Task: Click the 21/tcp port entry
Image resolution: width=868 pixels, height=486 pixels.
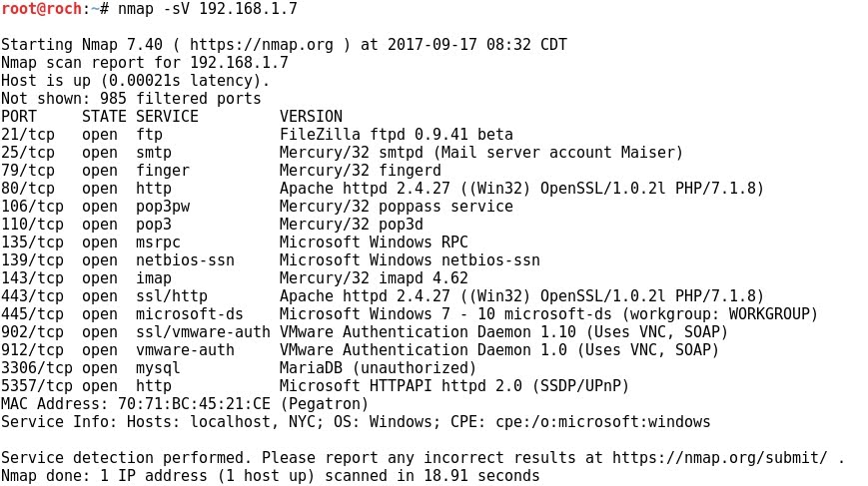Action: (28, 135)
